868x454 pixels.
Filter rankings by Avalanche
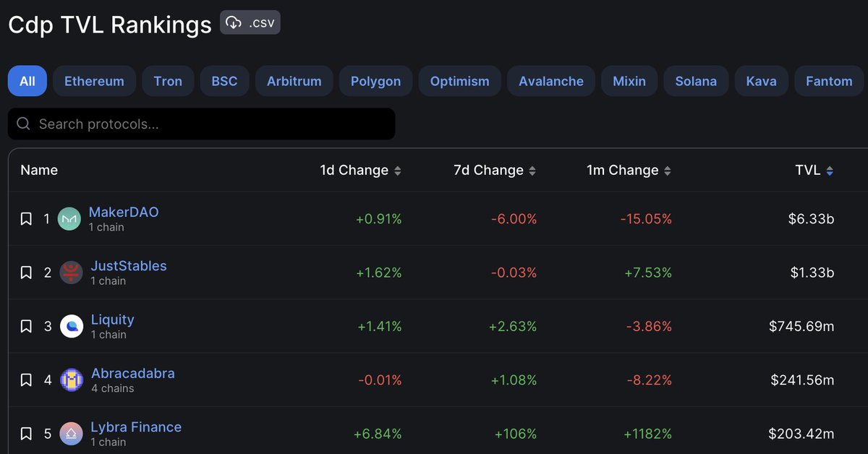click(x=551, y=81)
